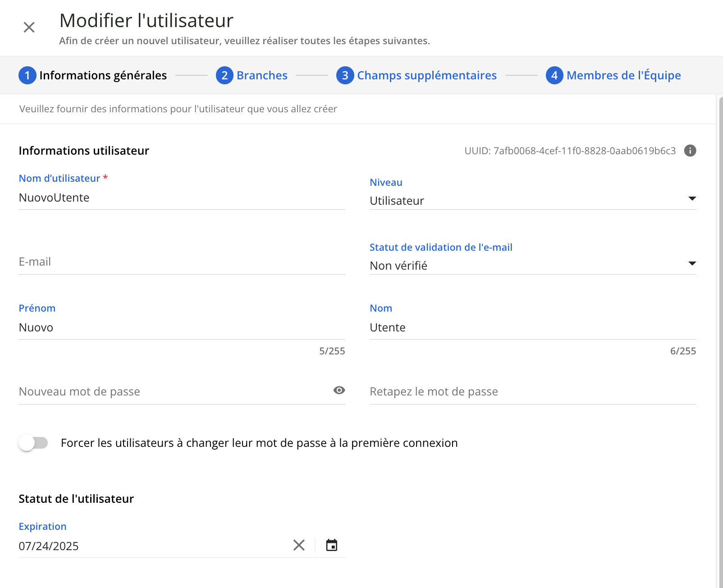Clear the Expiration date with the X icon
723x588 pixels.
[298, 545]
